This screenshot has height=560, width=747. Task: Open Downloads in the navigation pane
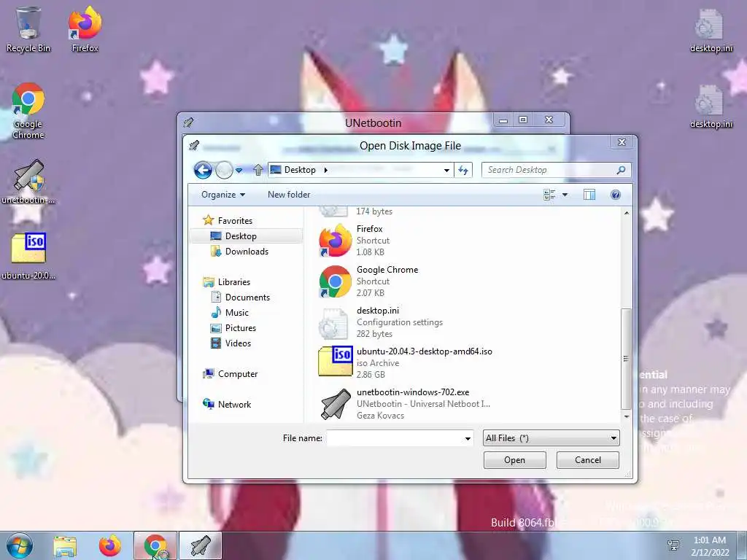(247, 252)
